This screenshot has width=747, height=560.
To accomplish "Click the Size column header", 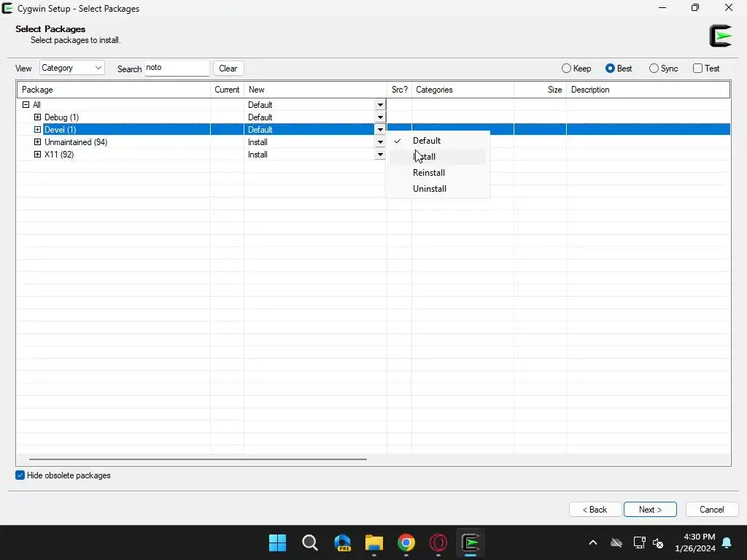I will pyautogui.click(x=541, y=90).
